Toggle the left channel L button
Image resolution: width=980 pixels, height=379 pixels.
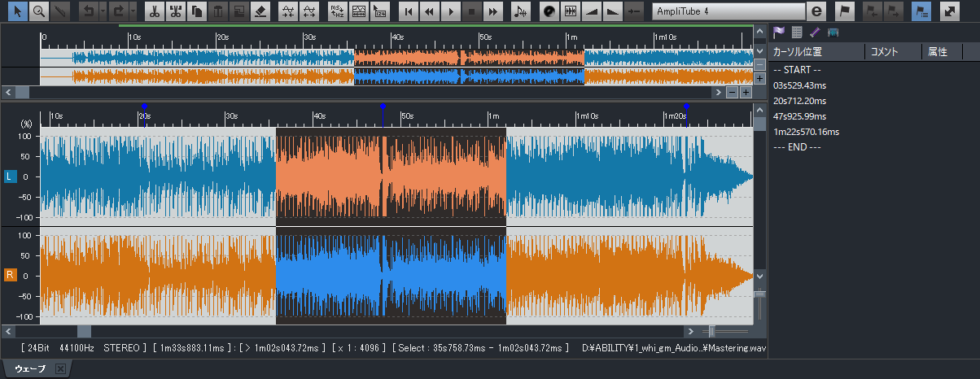(11, 176)
